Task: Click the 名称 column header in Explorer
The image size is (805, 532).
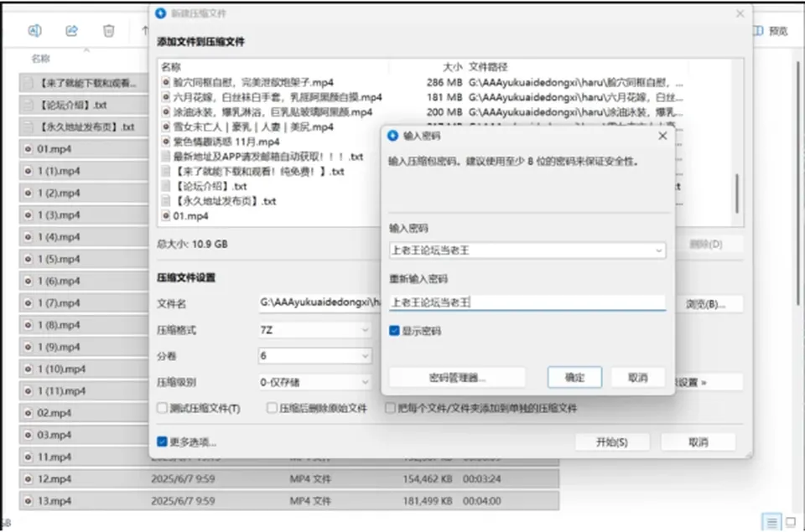Action: pyautogui.click(x=40, y=59)
